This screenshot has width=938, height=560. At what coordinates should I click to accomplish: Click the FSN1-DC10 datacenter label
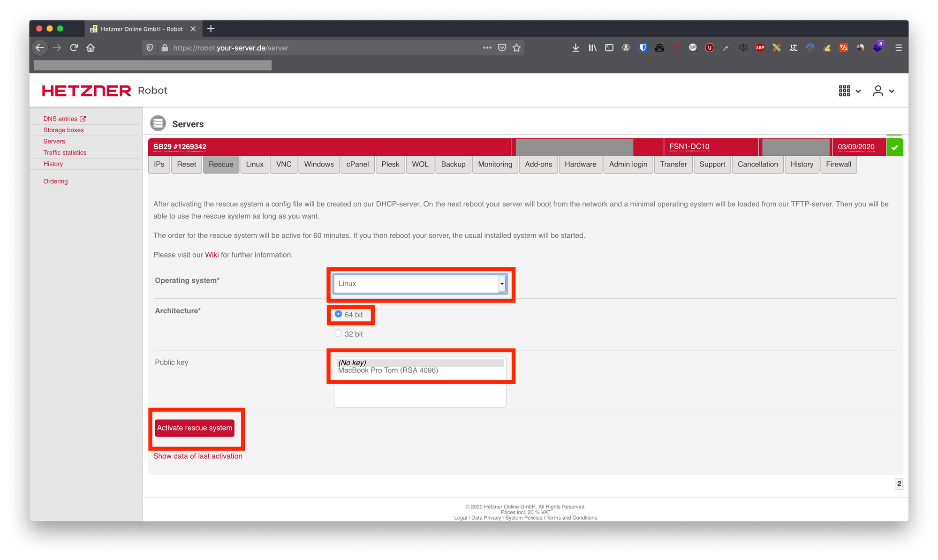point(689,147)
